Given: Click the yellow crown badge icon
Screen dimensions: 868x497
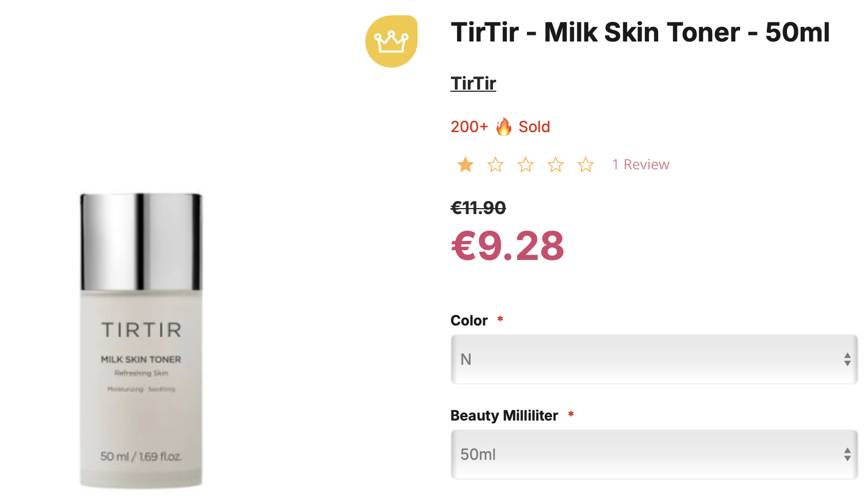Looking at the screenshot, I should click(x=391, y=42).
